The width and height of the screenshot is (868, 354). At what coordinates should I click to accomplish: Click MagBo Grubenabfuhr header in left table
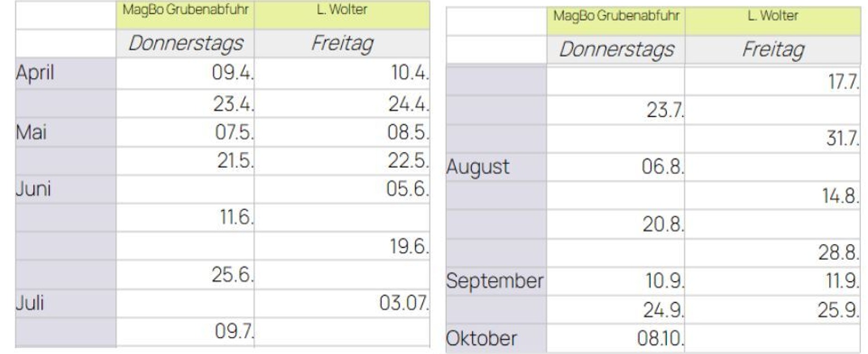click(185, 10)
